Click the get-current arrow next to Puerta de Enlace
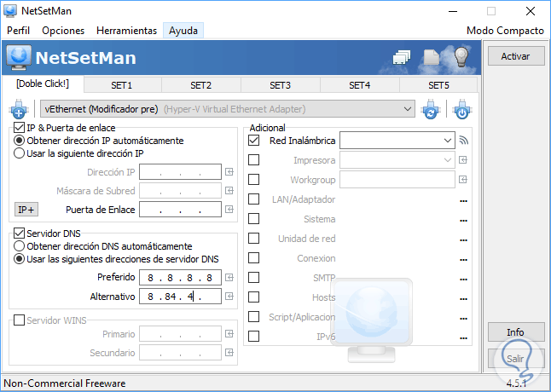The height and width of the screenshot is (392, 551). coord(229,210)
